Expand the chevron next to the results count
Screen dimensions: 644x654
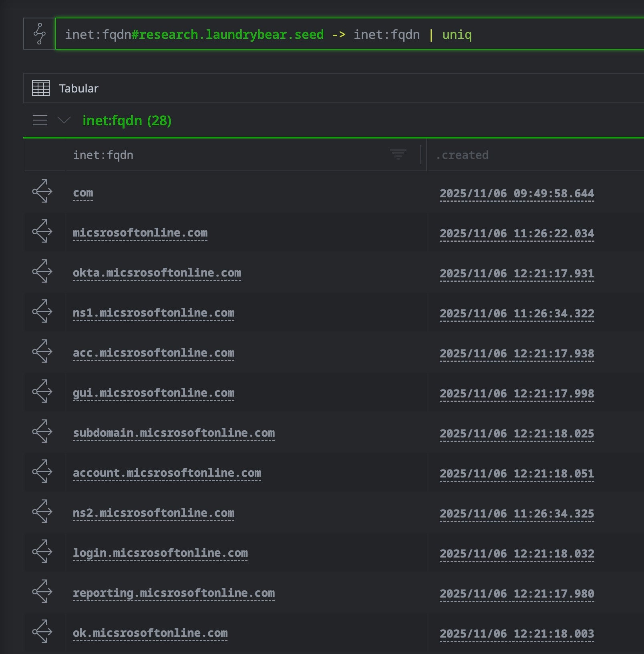pos(63,120)
